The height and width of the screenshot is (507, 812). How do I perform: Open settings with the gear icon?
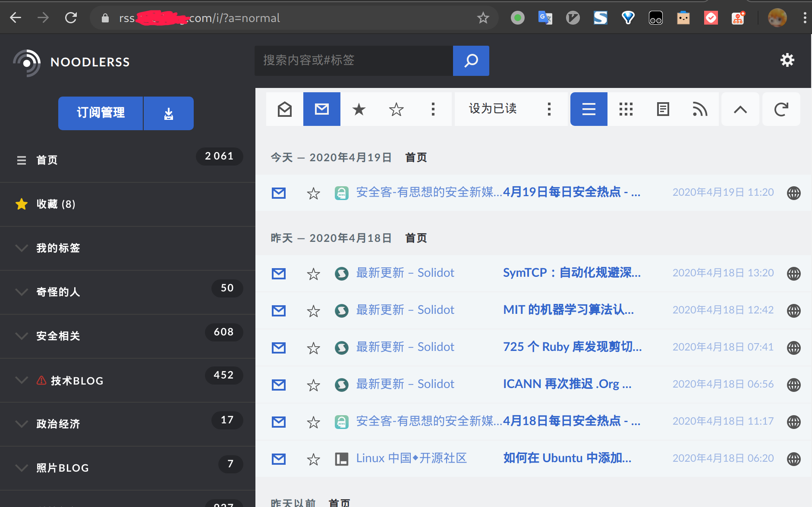click(787, 60)
